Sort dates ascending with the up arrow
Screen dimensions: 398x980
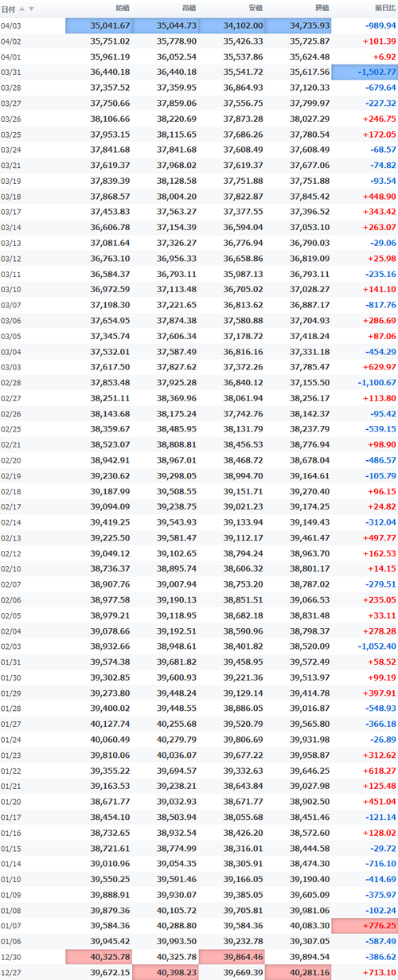pos(22,9)
